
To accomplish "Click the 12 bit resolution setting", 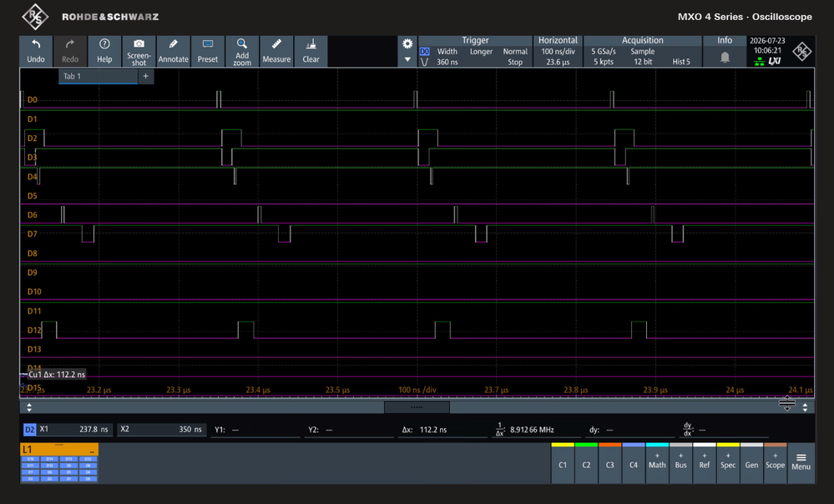I will 643,63.
